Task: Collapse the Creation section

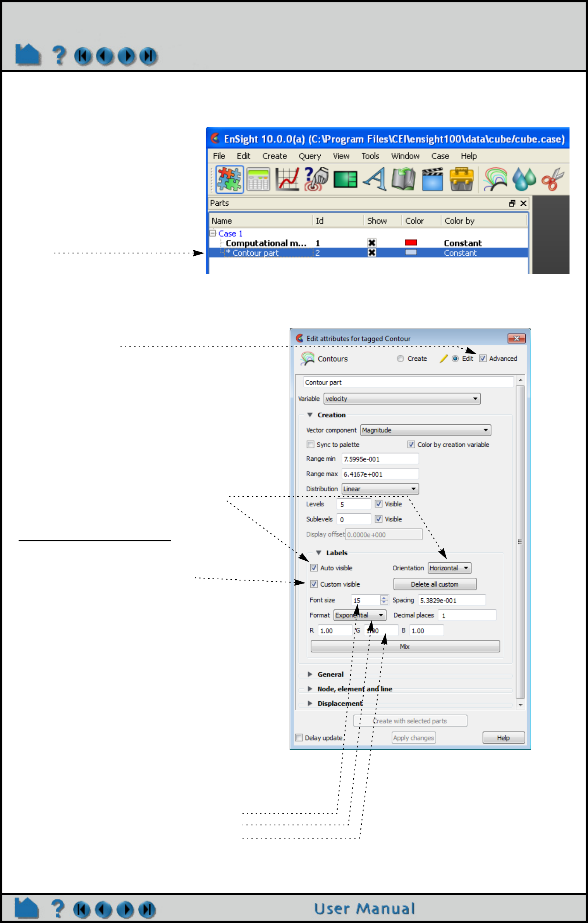Action: (310, 415)
